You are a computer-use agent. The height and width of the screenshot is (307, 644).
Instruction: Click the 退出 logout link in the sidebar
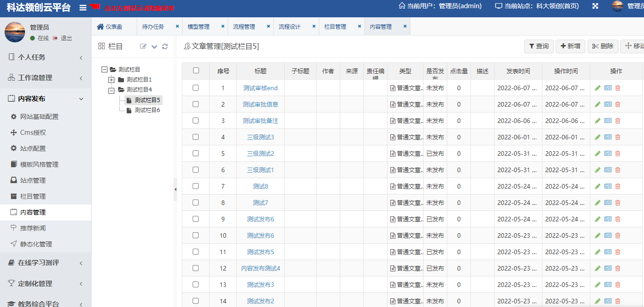(62, 38)
